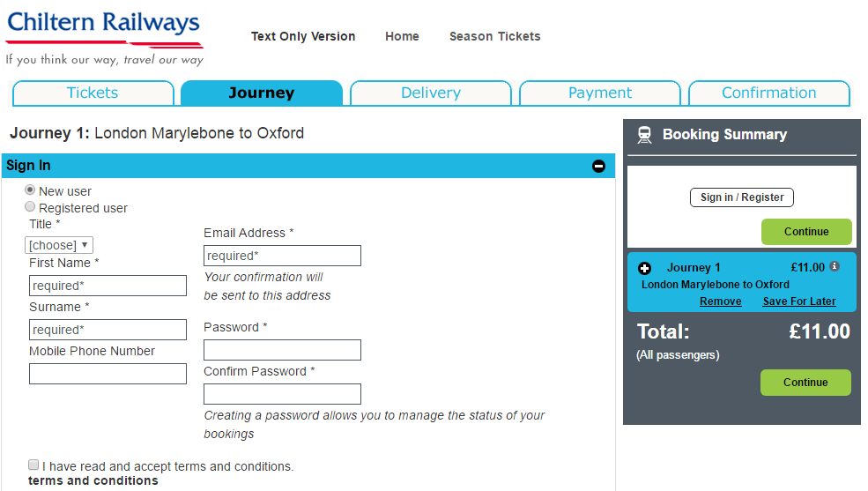This screenshot has height=491, width=868.
Task: Open the Season Tickets menu item
Action: 495,36
